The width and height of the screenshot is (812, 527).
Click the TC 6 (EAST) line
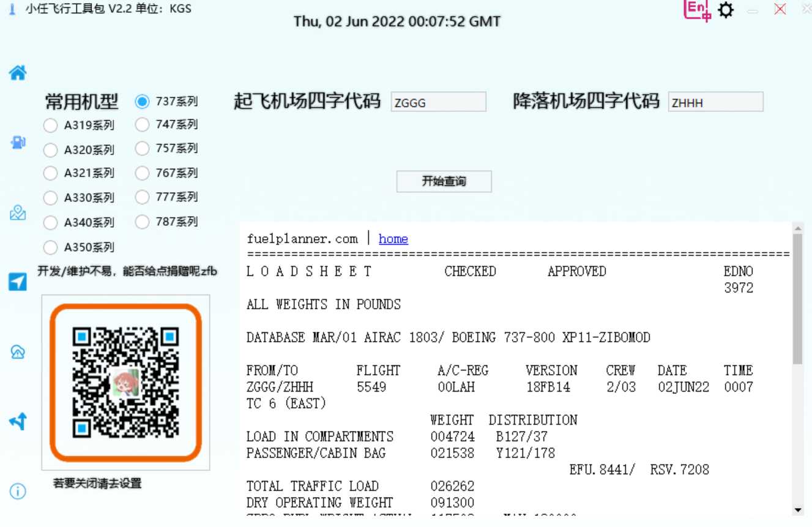[286, 404]
